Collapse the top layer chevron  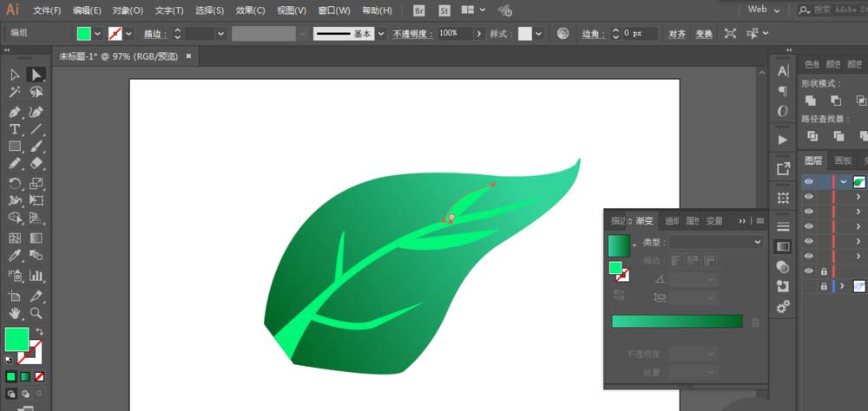tap(844, 181)
